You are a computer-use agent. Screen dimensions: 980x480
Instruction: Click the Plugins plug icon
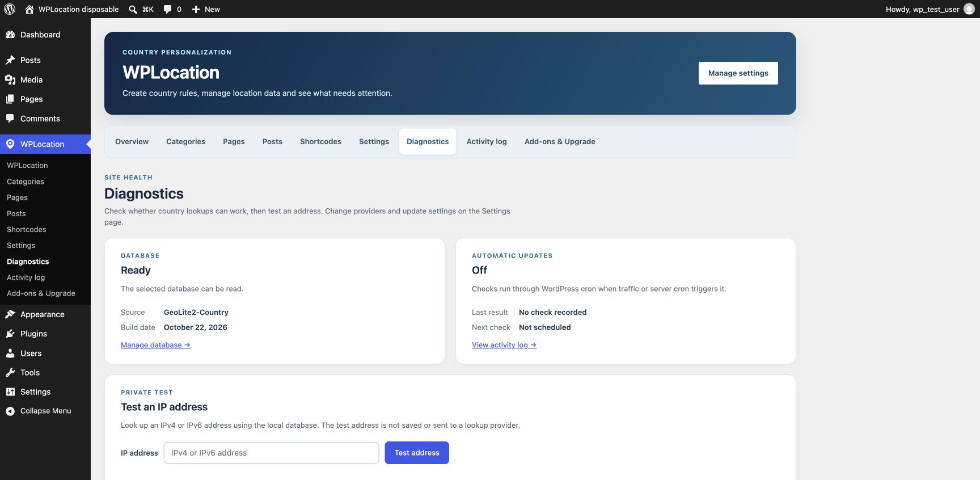point(10,334)
